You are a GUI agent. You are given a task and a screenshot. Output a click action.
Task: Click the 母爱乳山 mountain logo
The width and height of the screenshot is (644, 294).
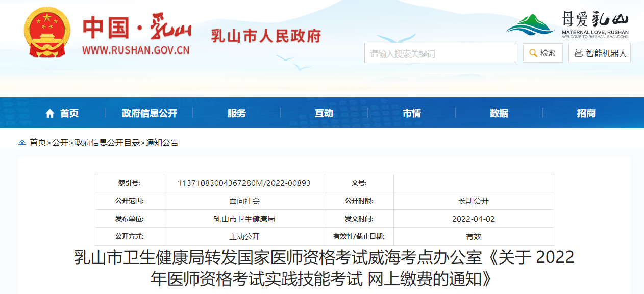[530, 25]
